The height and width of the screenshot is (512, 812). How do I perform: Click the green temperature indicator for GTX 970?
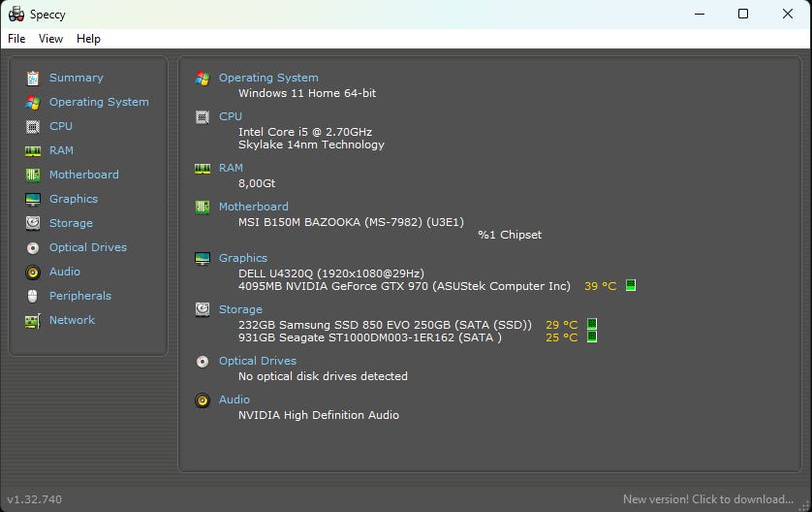(631, 285)
